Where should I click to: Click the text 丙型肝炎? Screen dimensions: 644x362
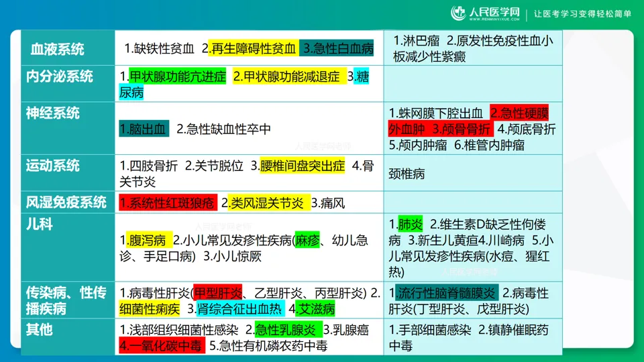pyautogui.click(x=338, y=293)
